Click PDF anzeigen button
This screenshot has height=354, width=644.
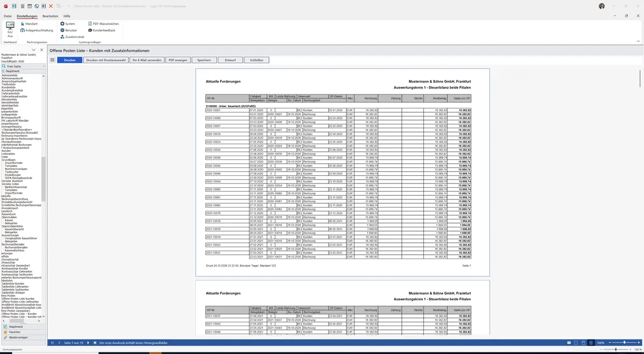click(178, 60)
